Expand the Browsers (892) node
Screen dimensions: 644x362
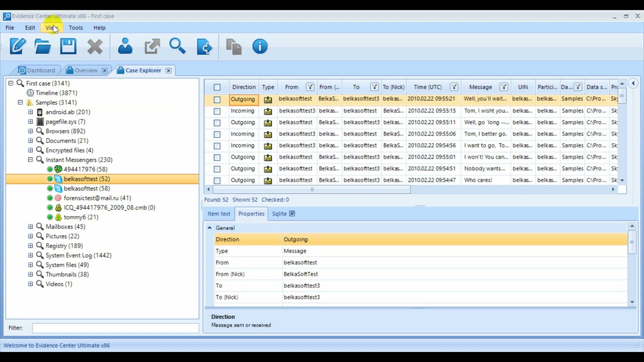pos(30,131)
